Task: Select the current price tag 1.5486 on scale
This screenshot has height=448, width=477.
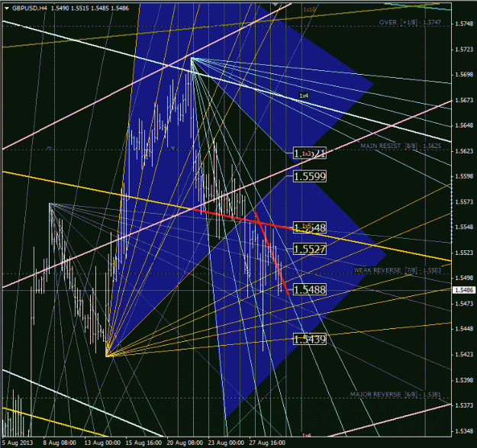Action: pyautogui.click(x=464, y=290)
